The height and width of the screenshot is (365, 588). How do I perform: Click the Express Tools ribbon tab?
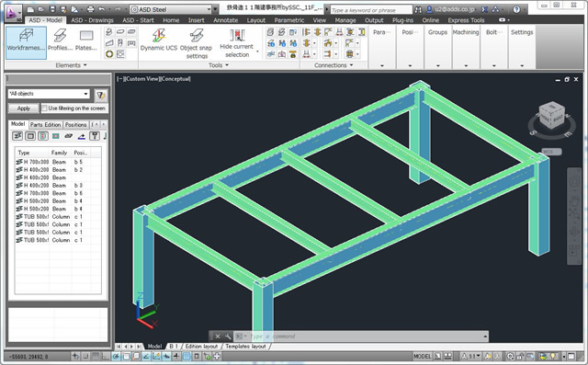click(x=466, y=20)
